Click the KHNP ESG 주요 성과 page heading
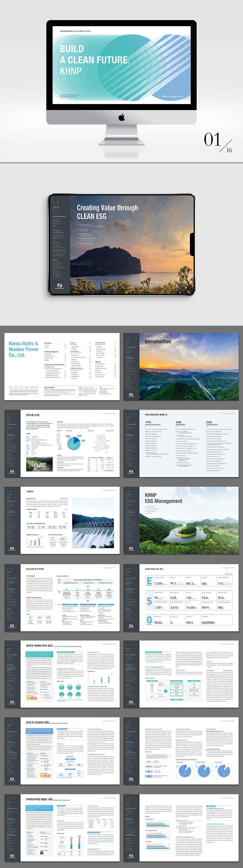Image resolution: width=243 pixels, height=868 pixels. 154,569
